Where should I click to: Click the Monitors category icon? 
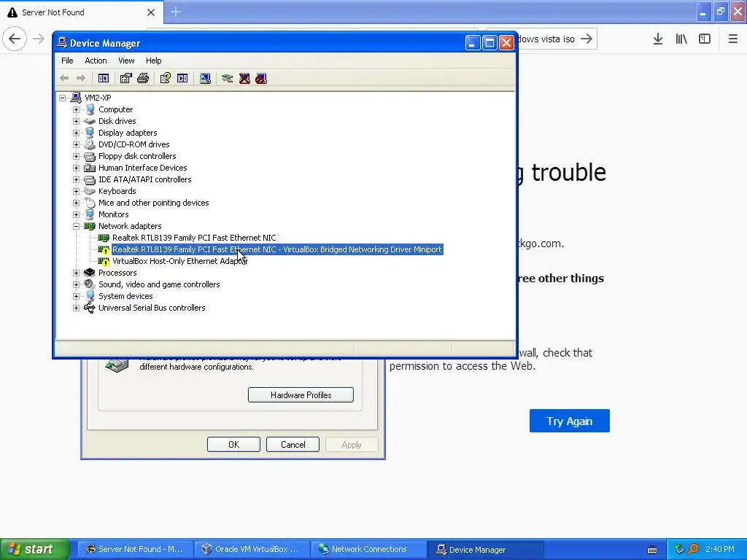coord(90,214)
